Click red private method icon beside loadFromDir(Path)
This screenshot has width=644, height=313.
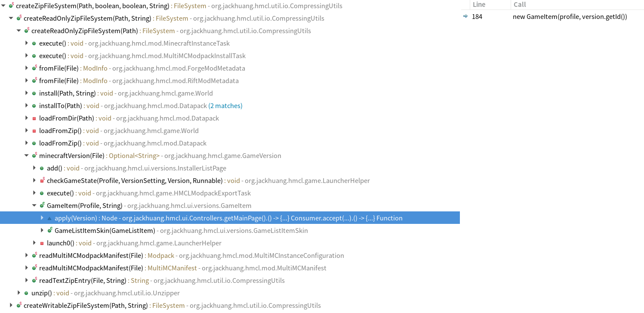tap(34, 118)
